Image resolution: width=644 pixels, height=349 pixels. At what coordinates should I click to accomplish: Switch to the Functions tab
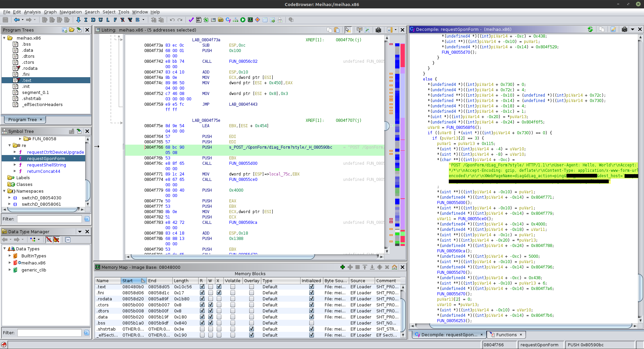pos(506,335)
